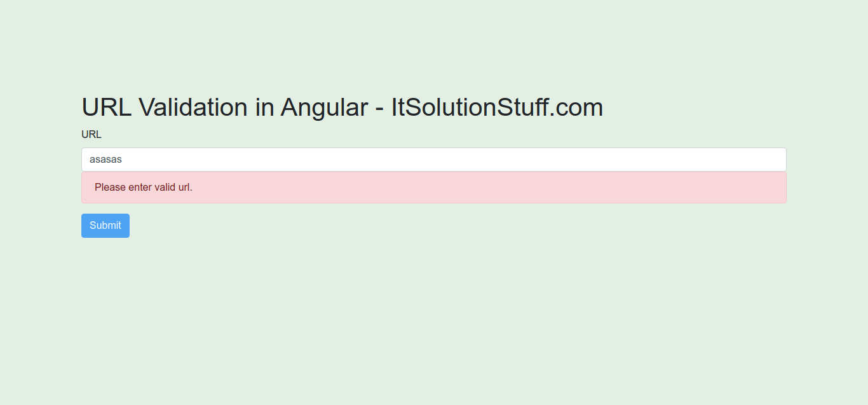Click 'ItSolutionStuff.com' in the heading

(x=496, y=107)
